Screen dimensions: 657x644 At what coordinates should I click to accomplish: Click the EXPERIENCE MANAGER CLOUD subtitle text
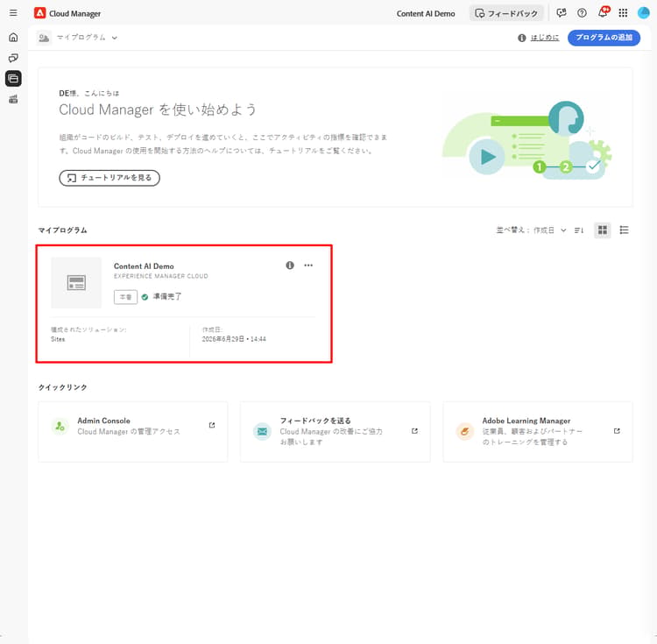click(x=161, y=276)
